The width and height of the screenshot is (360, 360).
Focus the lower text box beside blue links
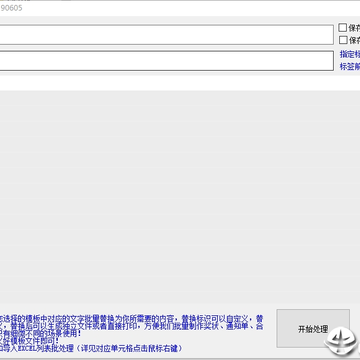(166, 60)
